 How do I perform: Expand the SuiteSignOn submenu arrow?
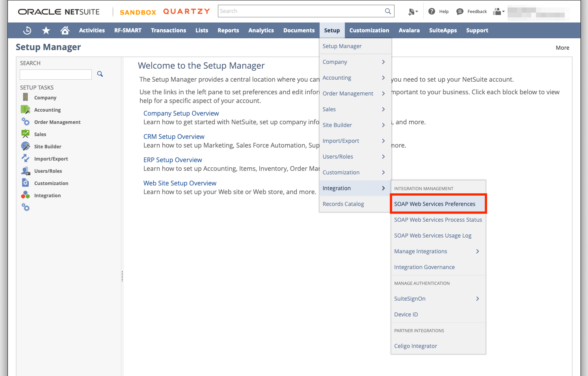[x=477, y=299]
